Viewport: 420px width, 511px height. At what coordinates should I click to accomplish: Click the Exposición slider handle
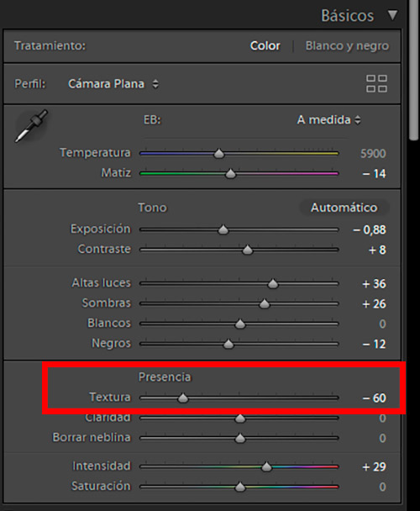[223, 229]
